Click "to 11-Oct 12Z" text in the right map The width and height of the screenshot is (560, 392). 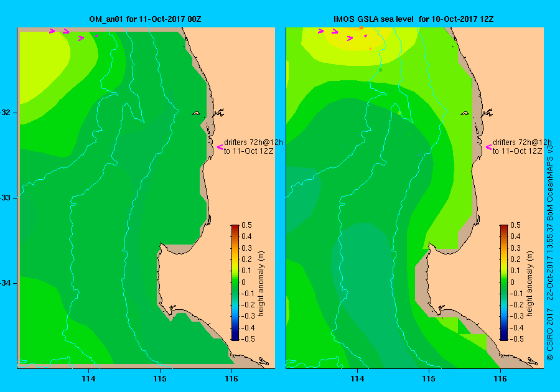point(518,151)
